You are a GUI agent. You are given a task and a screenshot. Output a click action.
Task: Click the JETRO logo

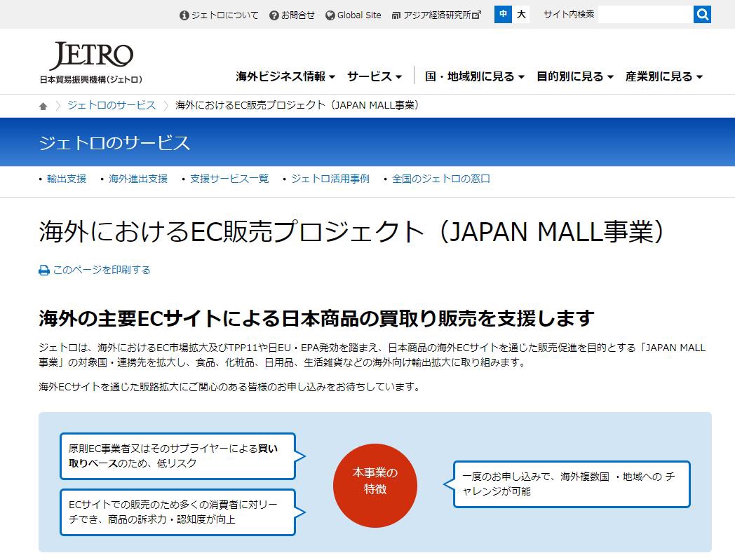pyautogui.click(x=91, y=62)
